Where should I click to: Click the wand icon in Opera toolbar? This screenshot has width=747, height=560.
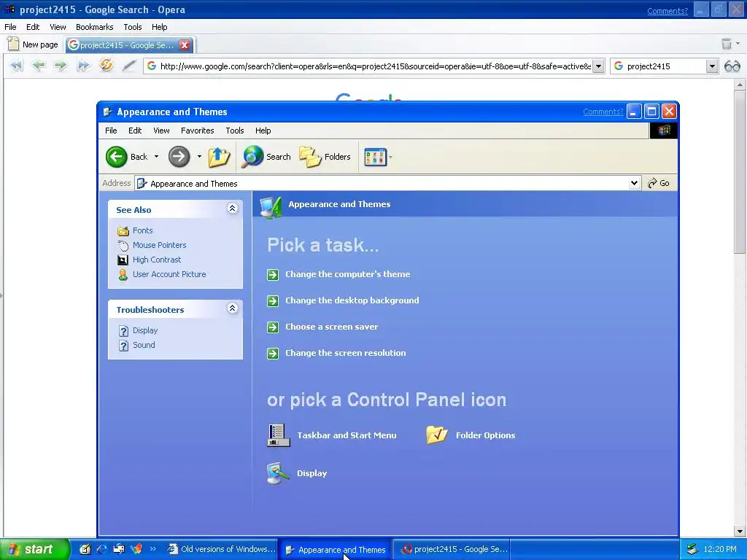click(129, 65)
